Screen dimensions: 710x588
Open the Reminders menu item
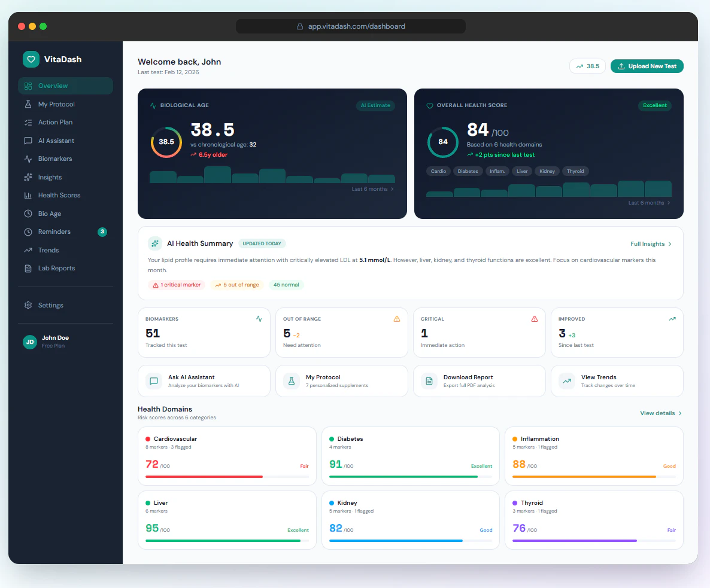tap(65, 231)
